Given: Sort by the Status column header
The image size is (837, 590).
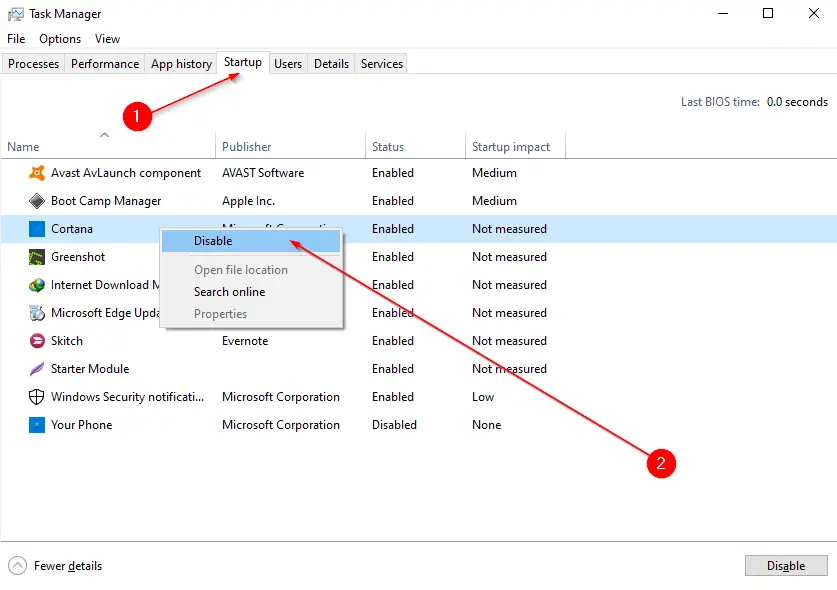Looking at the screenshot, I should coord(415,147).
